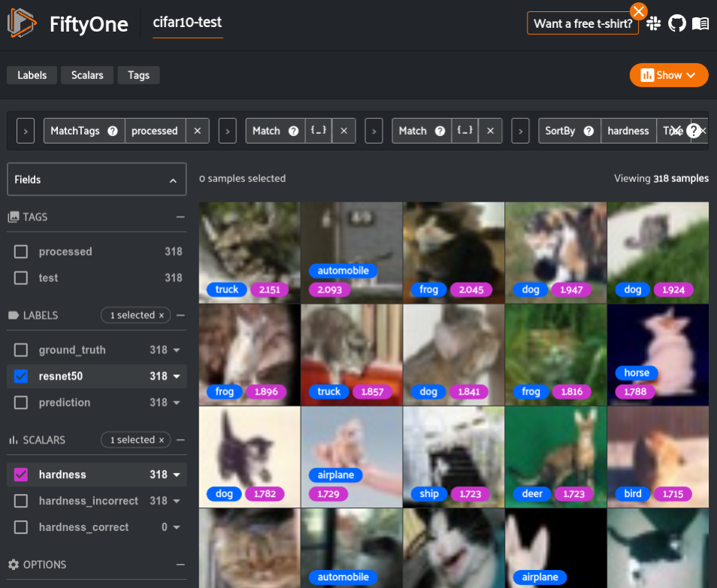
Task: Click the OPTIONS gear icon
Action: [14, 565]
